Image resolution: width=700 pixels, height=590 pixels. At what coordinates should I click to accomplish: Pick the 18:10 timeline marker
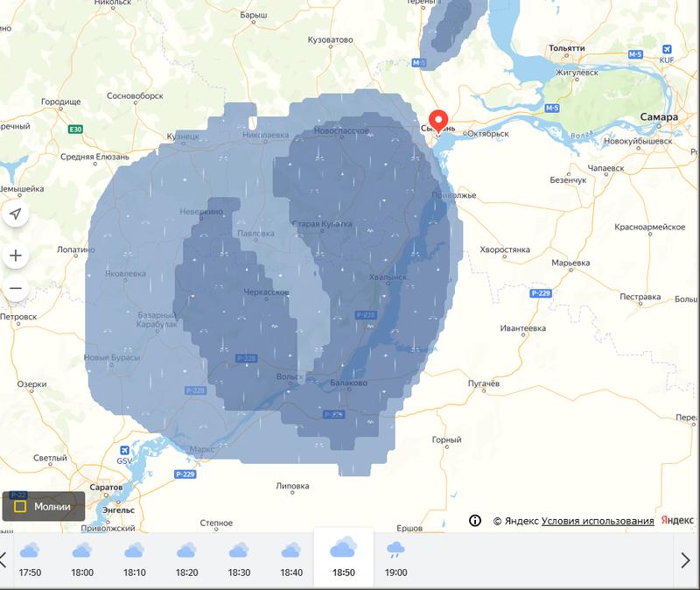[134, 559]
